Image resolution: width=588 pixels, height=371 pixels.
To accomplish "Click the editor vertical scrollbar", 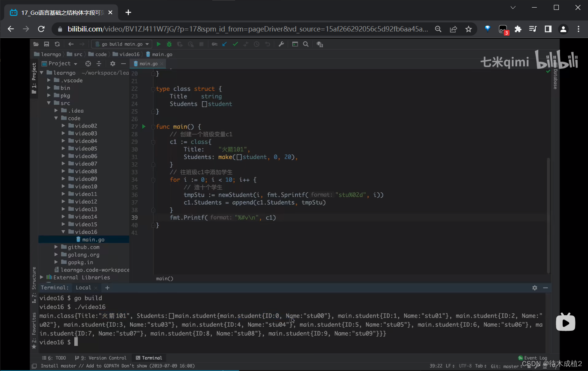I will pyautogui.click(x=548, y=215).
